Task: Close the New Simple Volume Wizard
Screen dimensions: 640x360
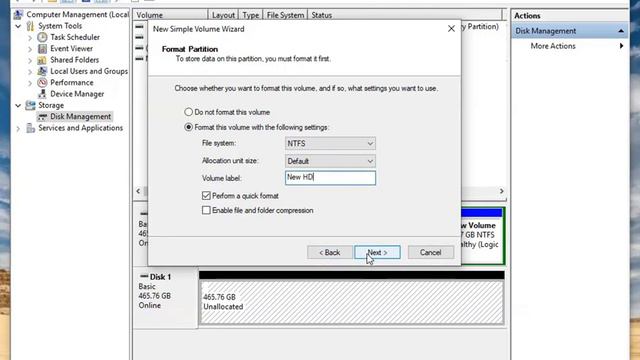Action: point(451,29)
